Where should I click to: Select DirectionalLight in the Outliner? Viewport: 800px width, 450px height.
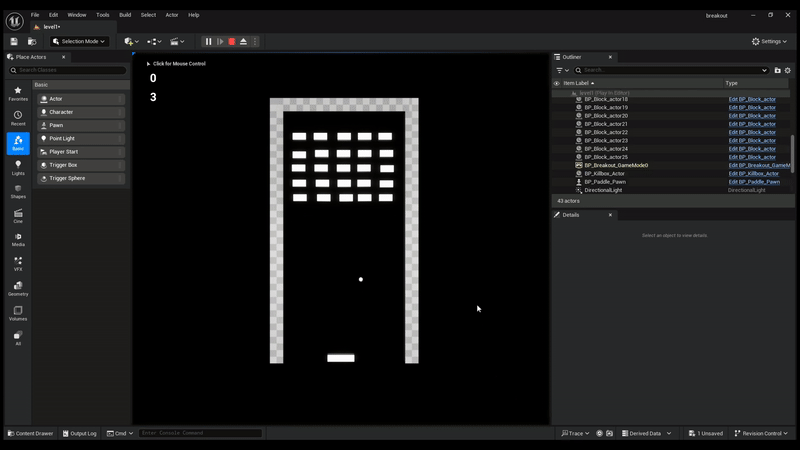pyautogui.click(x=603, y=190)
